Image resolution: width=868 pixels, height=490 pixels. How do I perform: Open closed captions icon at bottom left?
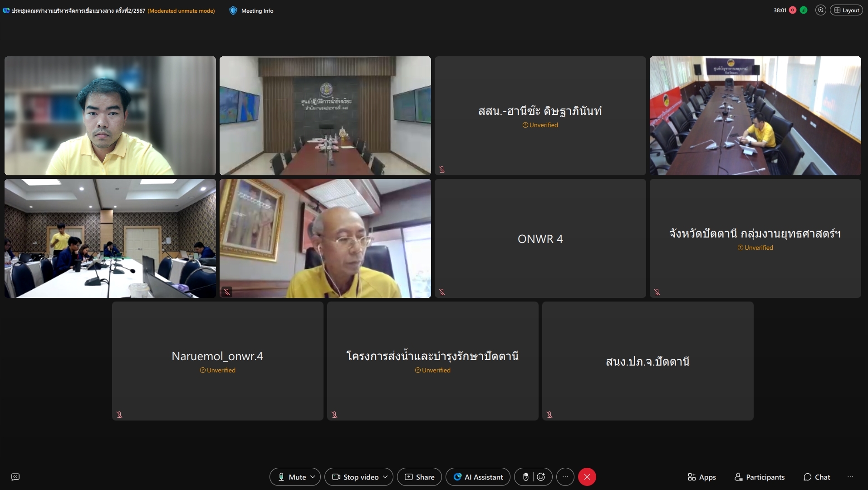click(15, 477)
